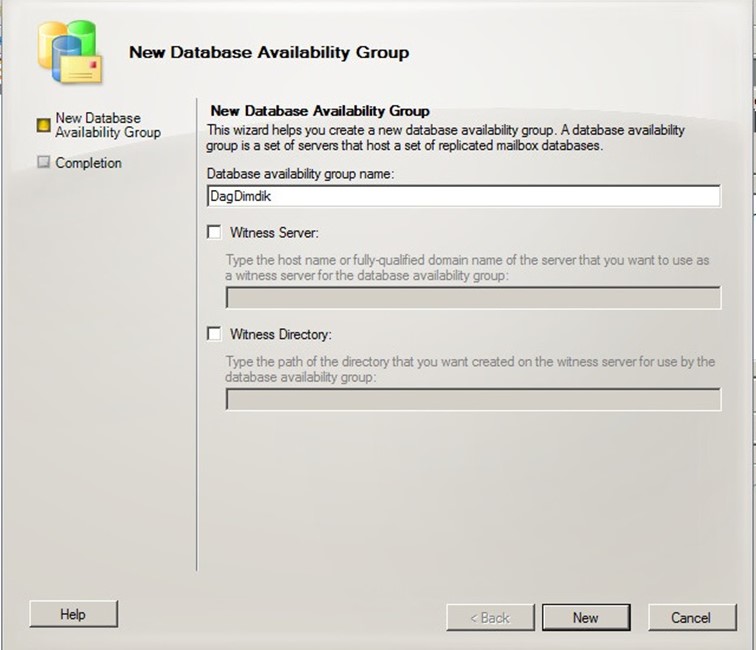This screenshot has width=756, height=650.
Task: Click the witness directory path field
Action: click(473, 399)
